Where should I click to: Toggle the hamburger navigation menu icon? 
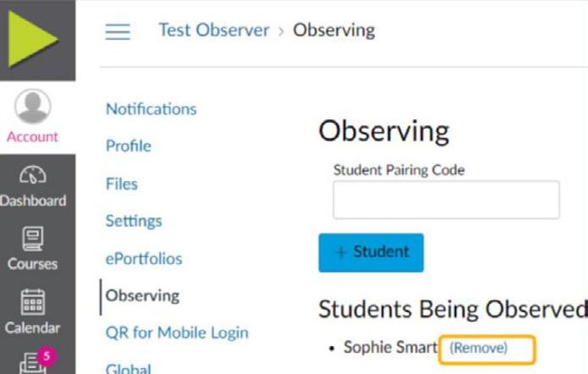118,31
